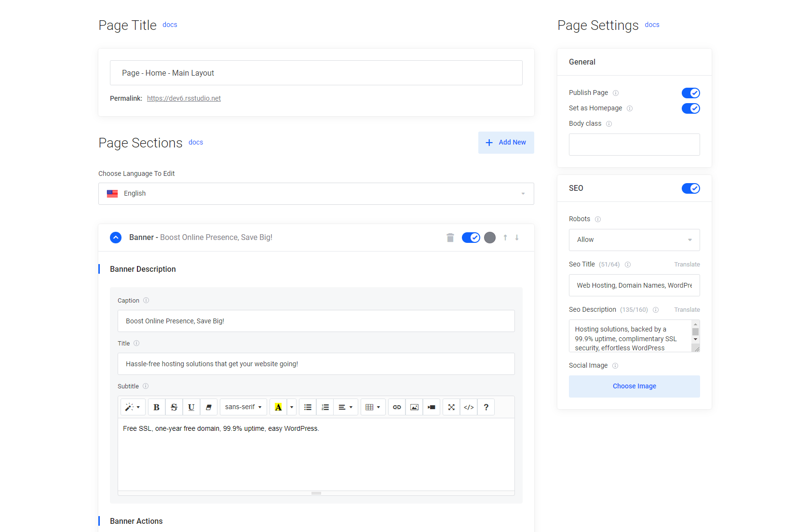The height and width of the screenshot is (532, 810).
Task: Open the English language dropdown
Action: coord(316,194)
